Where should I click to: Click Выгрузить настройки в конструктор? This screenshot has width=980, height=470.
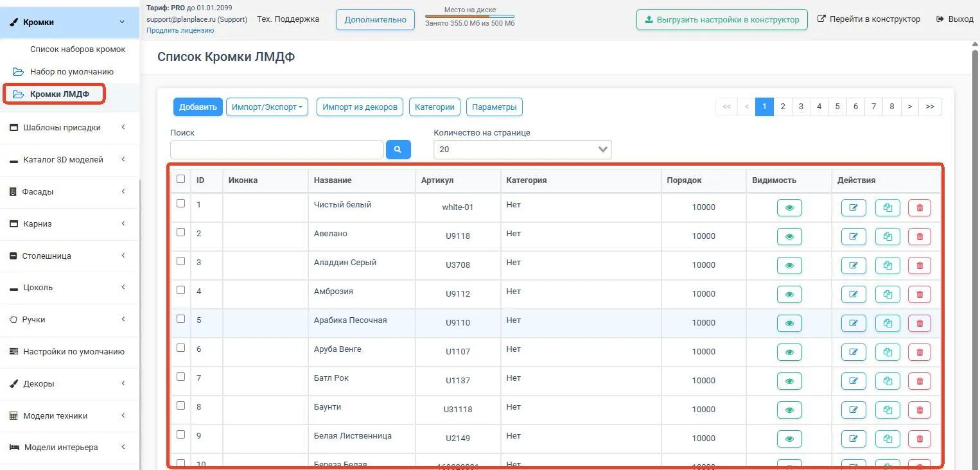722,19
